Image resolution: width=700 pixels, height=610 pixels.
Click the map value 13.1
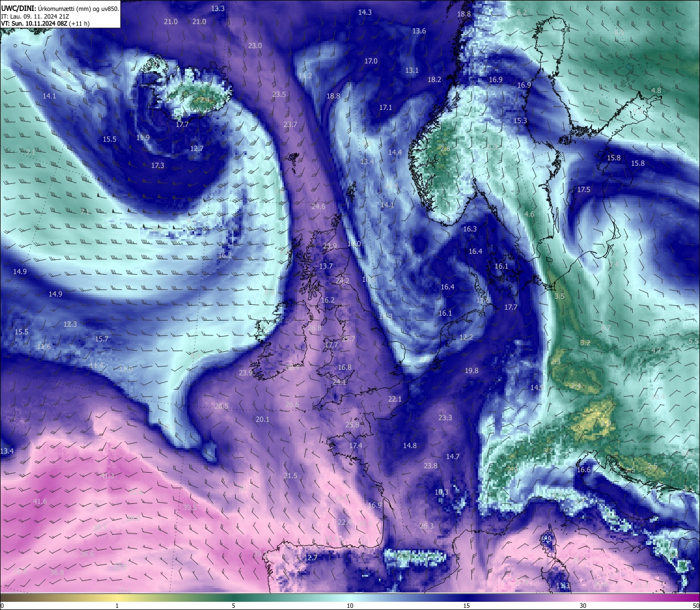click(412, 71)
